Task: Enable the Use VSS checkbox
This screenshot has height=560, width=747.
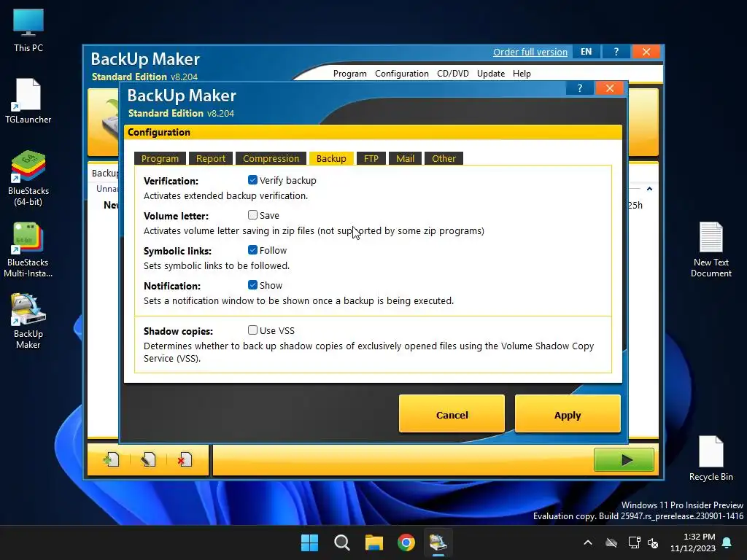Action: tap(252, 330)
